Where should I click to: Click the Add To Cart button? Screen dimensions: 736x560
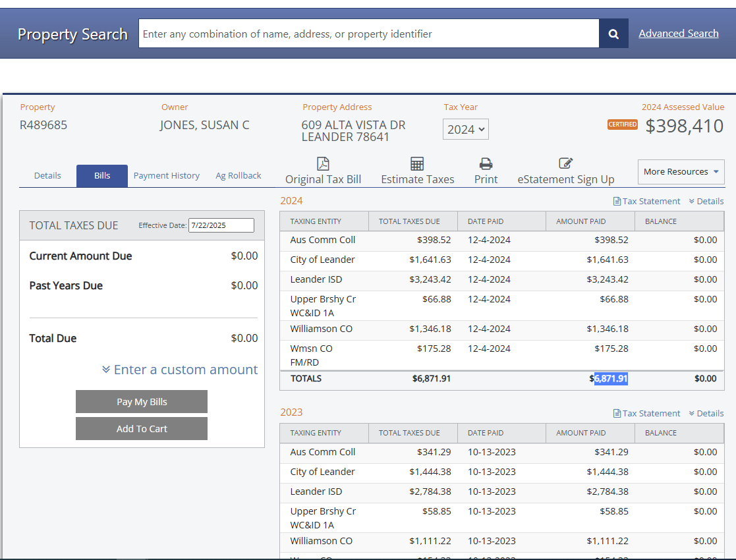coord(142,429)
